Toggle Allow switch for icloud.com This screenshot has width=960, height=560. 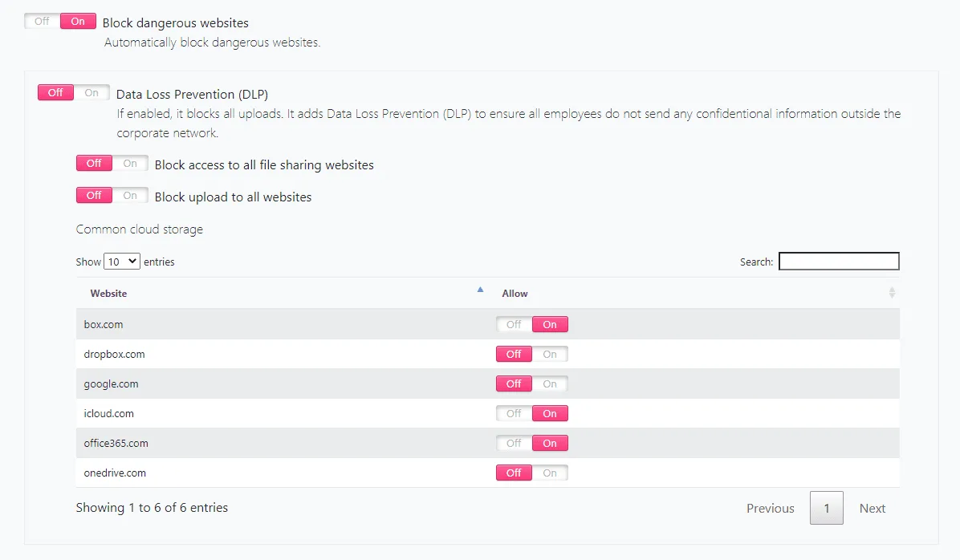click(532, 414)
